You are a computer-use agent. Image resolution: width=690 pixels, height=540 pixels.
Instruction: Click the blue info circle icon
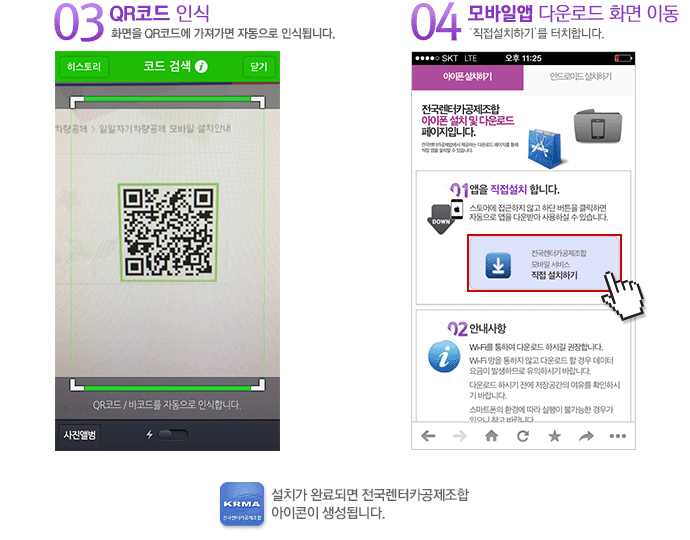pos(444,356)
